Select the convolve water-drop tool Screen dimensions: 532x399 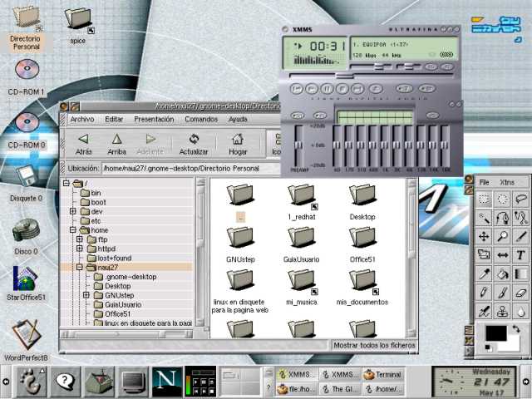(x=521, y=311)
